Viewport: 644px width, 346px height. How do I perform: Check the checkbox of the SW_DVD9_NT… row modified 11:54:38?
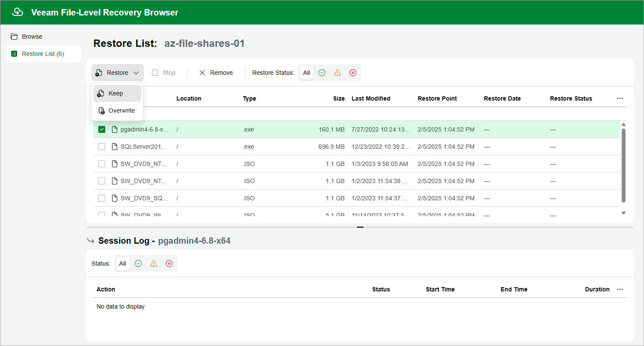click(102, 181)
